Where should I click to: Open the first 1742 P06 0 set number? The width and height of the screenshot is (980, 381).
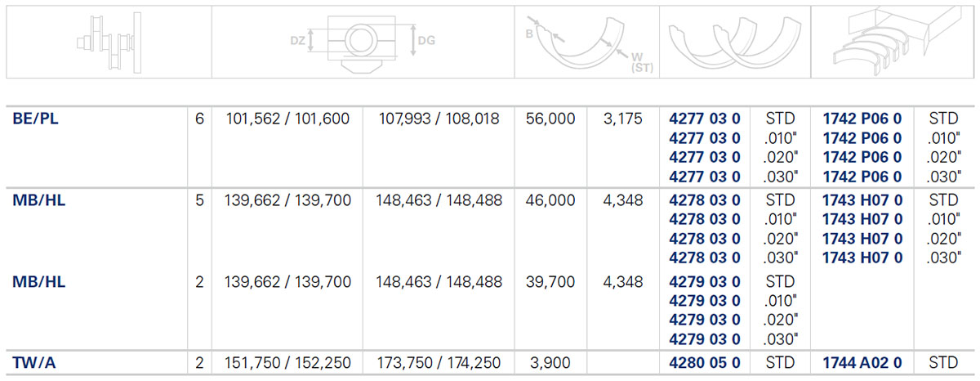[x=862, y=119]
